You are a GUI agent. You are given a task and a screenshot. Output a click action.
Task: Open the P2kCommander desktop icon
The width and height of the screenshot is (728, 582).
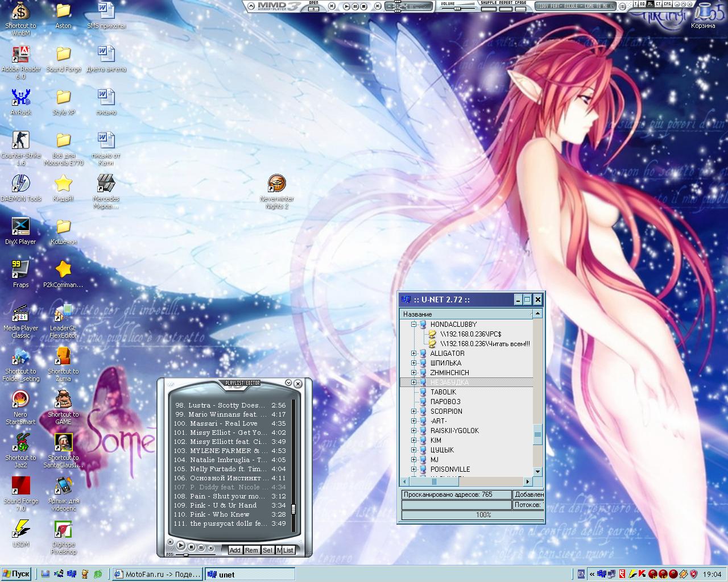pos(63,275)
